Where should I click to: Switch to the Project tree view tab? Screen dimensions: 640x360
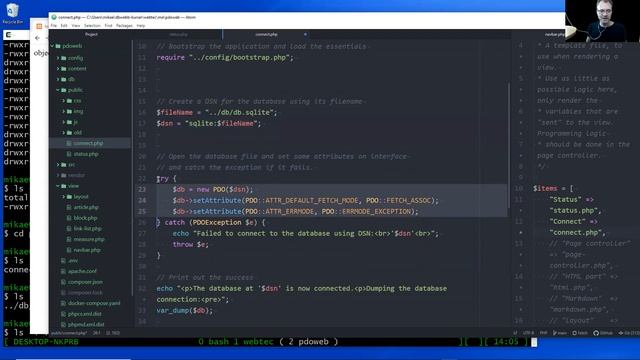[91, 35]
